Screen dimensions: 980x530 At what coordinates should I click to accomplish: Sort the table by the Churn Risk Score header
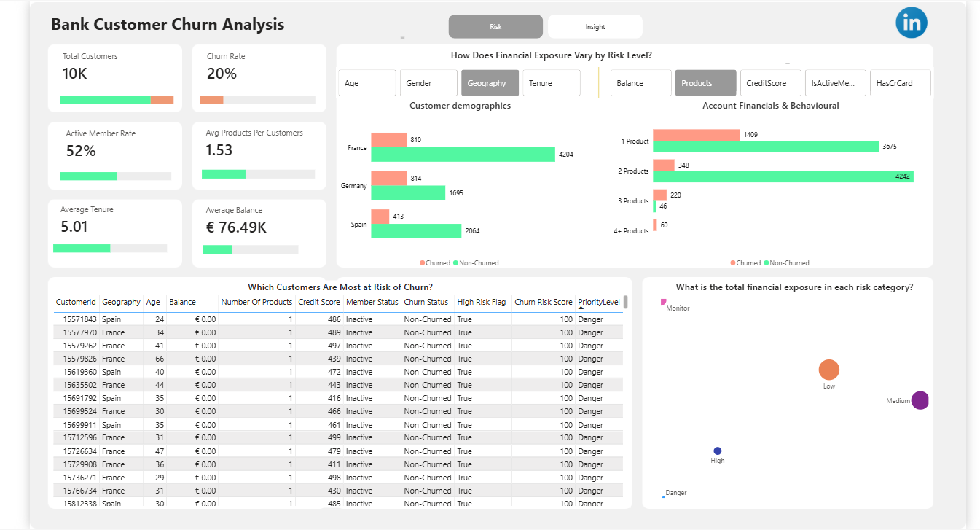click(556, 301)
